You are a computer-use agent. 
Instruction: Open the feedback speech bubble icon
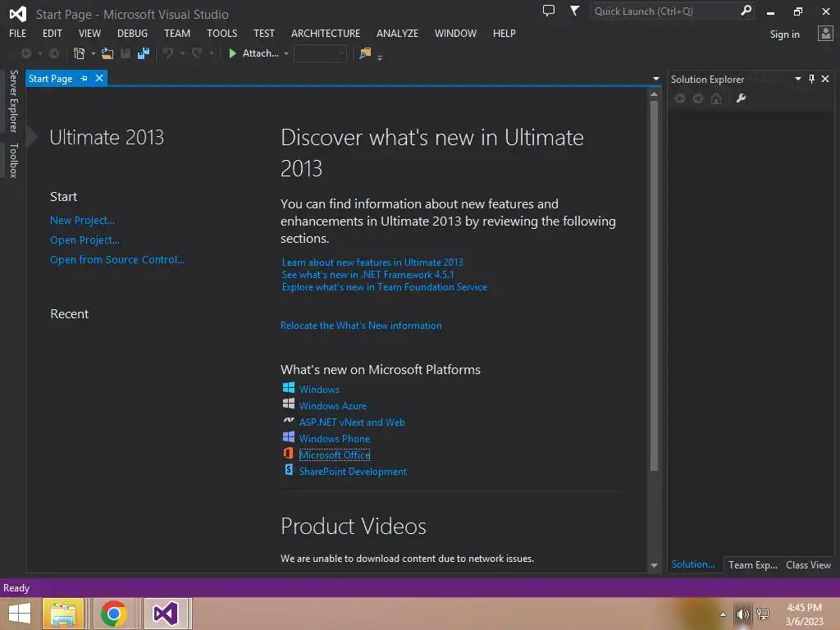(549, 11)
